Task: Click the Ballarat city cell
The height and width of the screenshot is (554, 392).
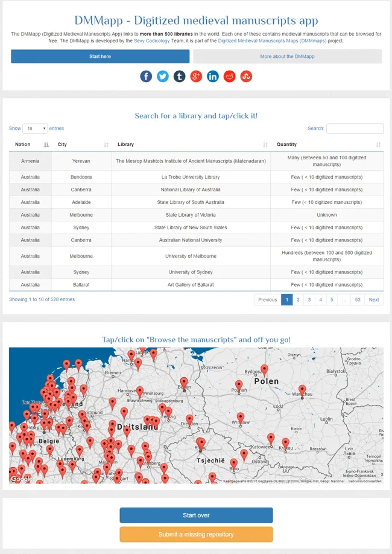Action: point(81,285)
